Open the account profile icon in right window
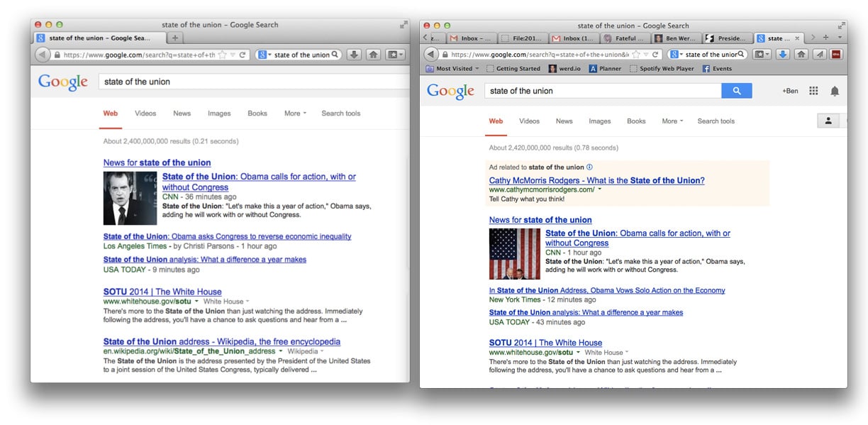Screen dimensions: 868x425 [828, 121]
